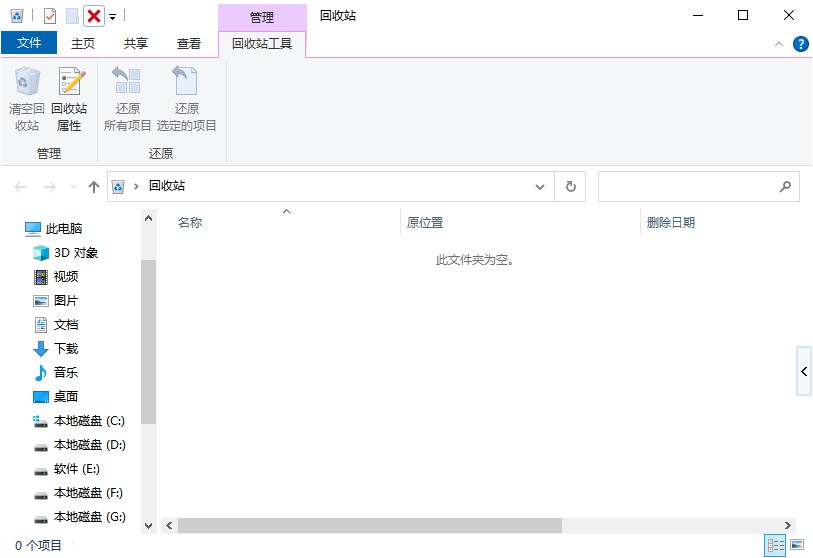
Task: Open the address bar history dropdown
Action: [x=540, y=187]
